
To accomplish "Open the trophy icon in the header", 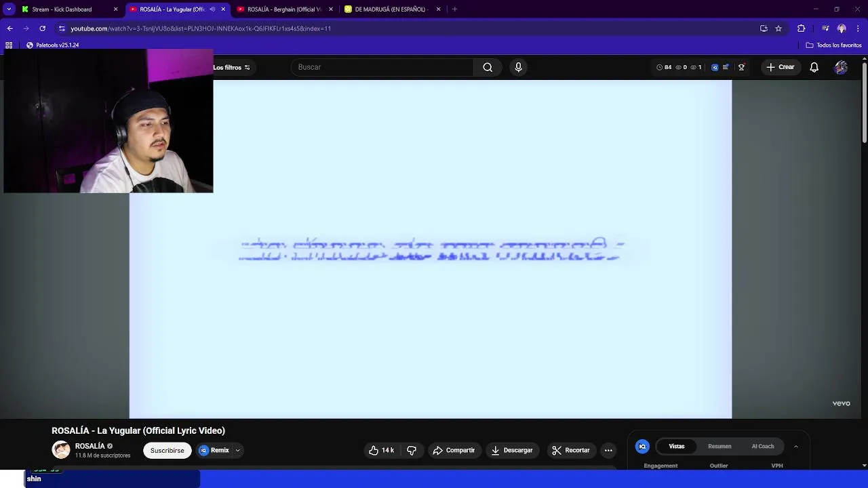I will click(x=741, y=67).
